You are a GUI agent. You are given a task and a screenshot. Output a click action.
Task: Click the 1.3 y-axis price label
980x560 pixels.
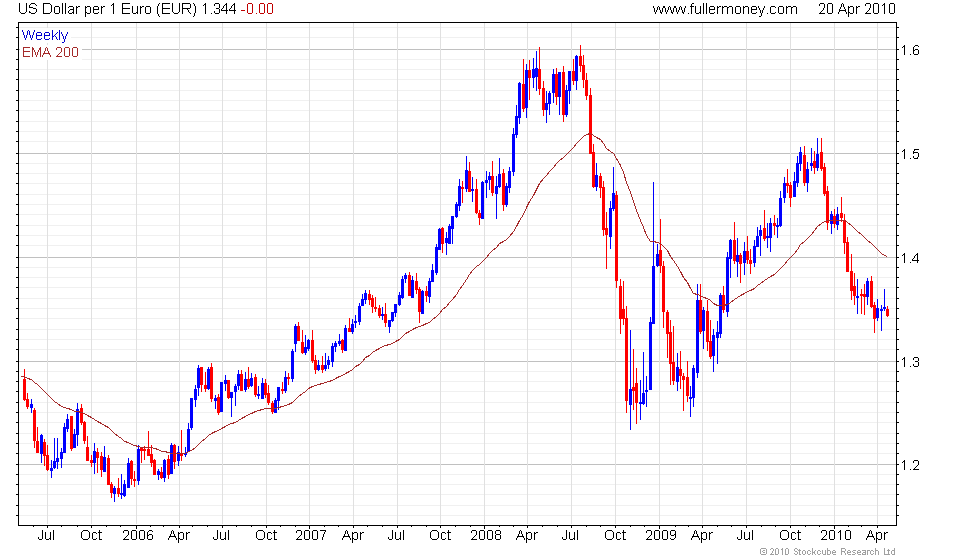(x=911, y=361)
